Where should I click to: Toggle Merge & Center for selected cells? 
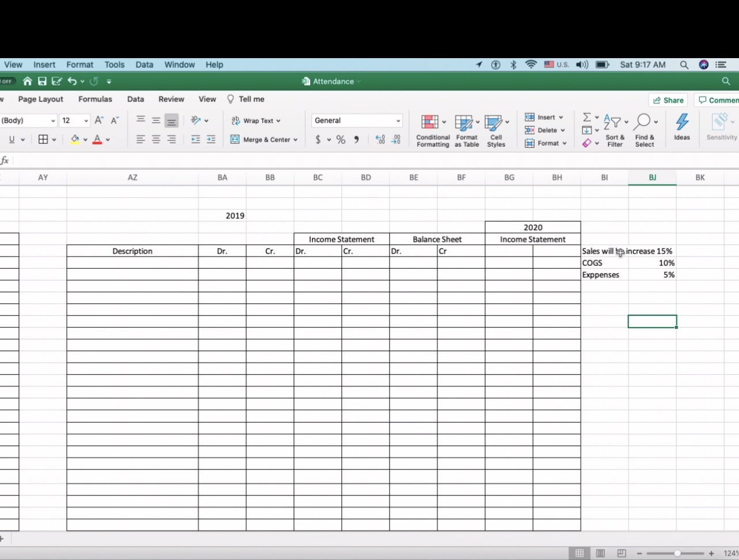click(262, 139)
